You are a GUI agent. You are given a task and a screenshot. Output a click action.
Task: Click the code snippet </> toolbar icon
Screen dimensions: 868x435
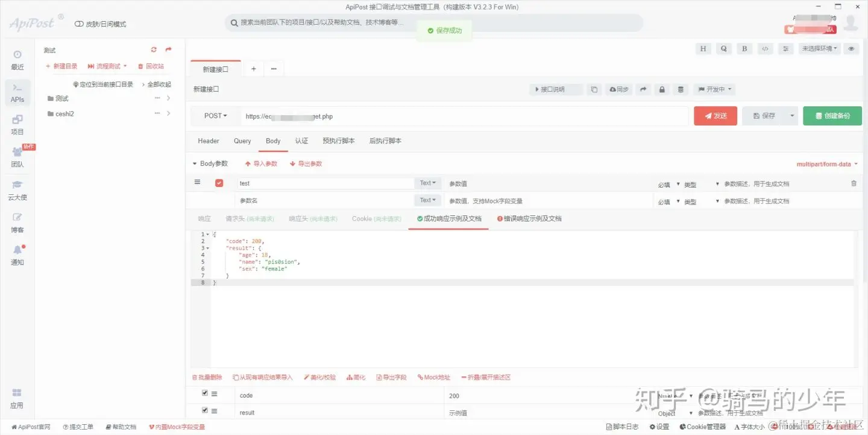[x=764, y=49]
